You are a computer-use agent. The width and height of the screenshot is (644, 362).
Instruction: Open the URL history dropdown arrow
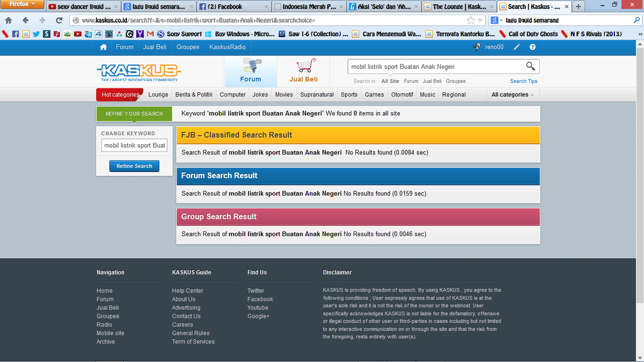(x=480, y=21)
